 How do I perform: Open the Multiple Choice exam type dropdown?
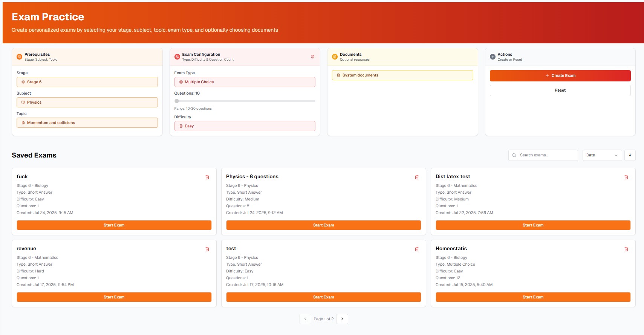pos(245,82)
